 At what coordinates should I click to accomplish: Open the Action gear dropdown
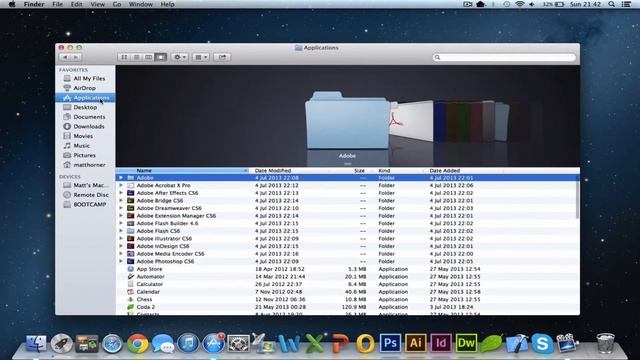[180, 57]
